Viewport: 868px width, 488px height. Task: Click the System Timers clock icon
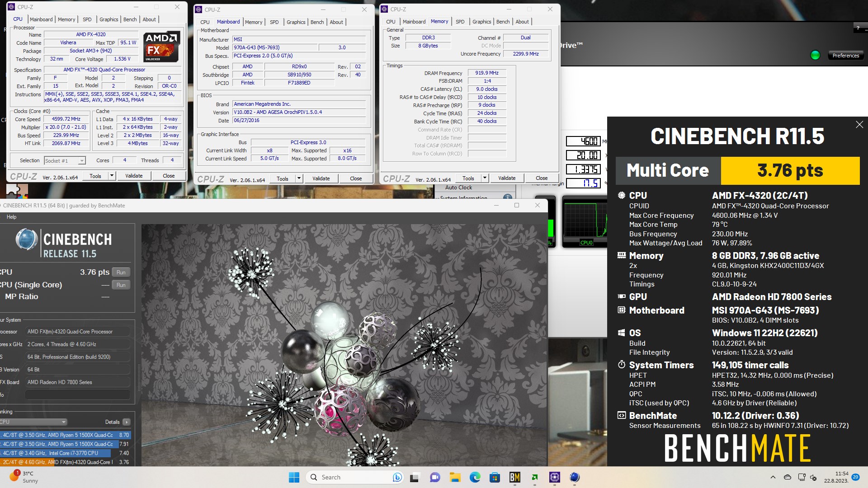tap(622, 365)
